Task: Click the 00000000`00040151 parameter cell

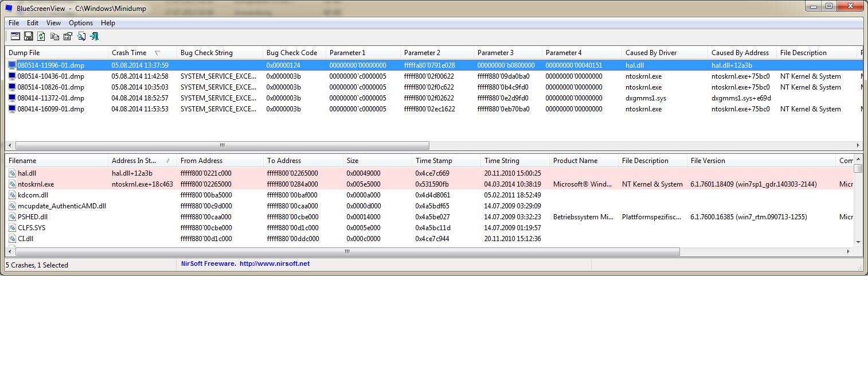Action: 574,65
